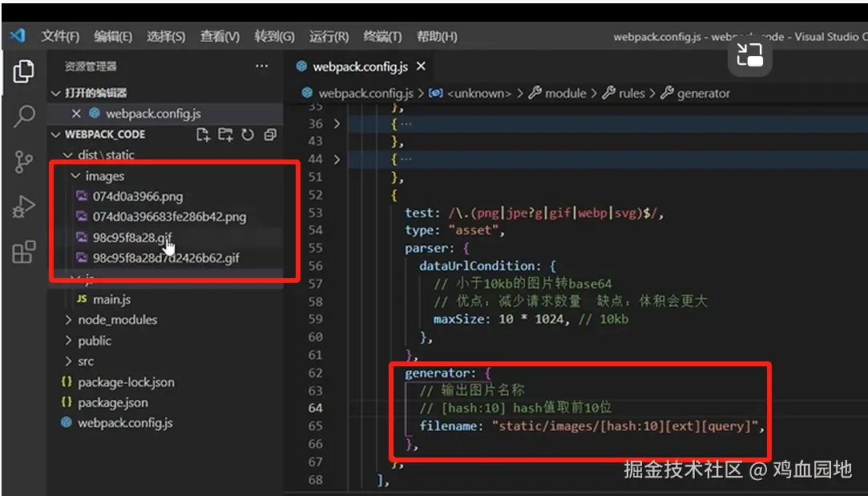Click the filename line of code

tap(591, 426)
